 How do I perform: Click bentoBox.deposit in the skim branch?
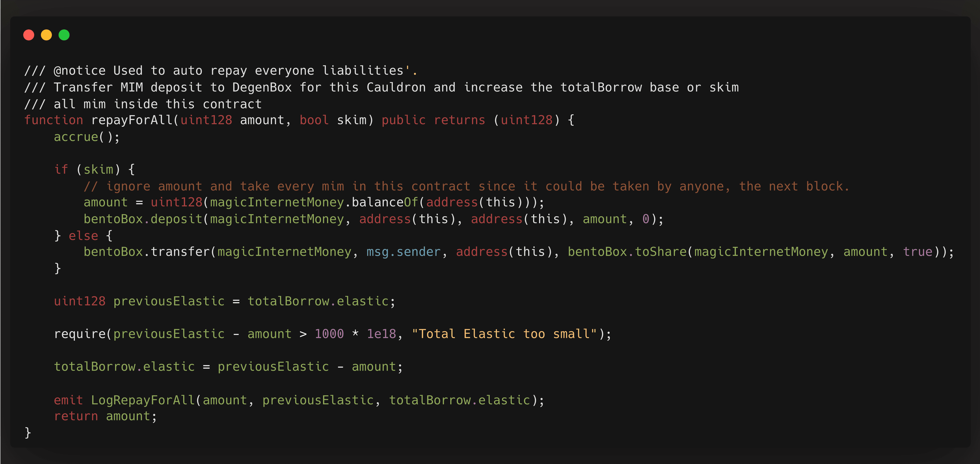143,219
